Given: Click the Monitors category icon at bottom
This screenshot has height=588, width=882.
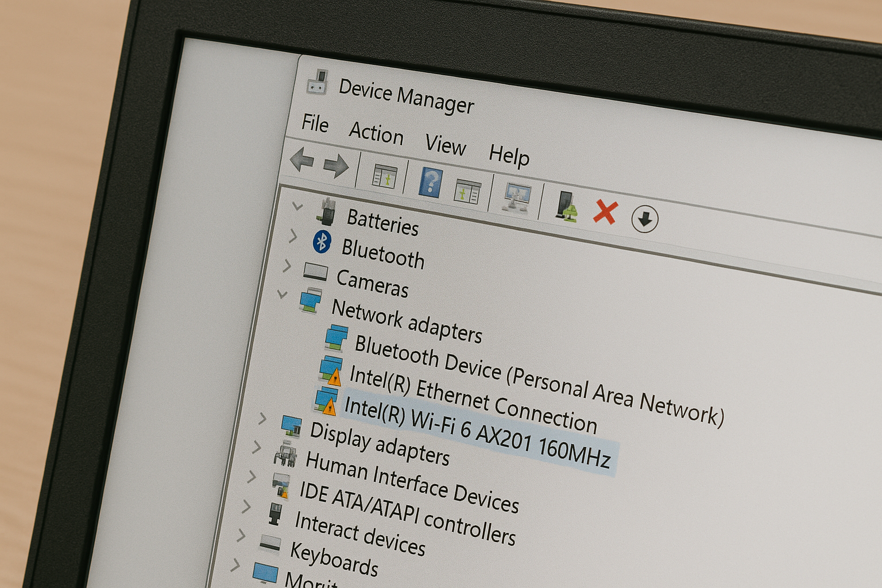Looking at the screenshot, I should pos(265,573).
